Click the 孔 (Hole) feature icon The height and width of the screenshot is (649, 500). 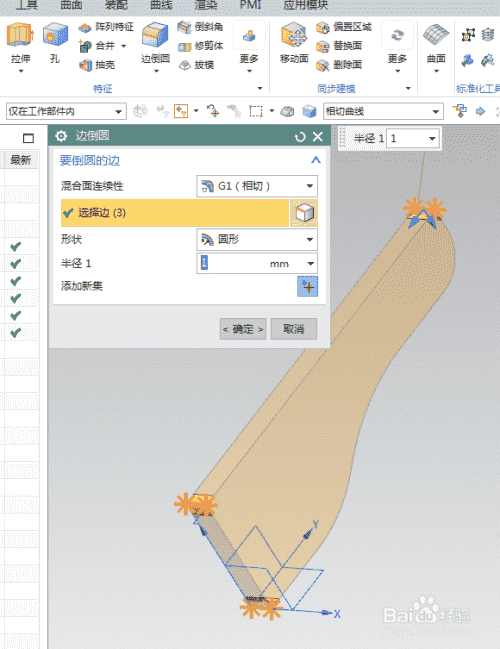pos(55,35)
